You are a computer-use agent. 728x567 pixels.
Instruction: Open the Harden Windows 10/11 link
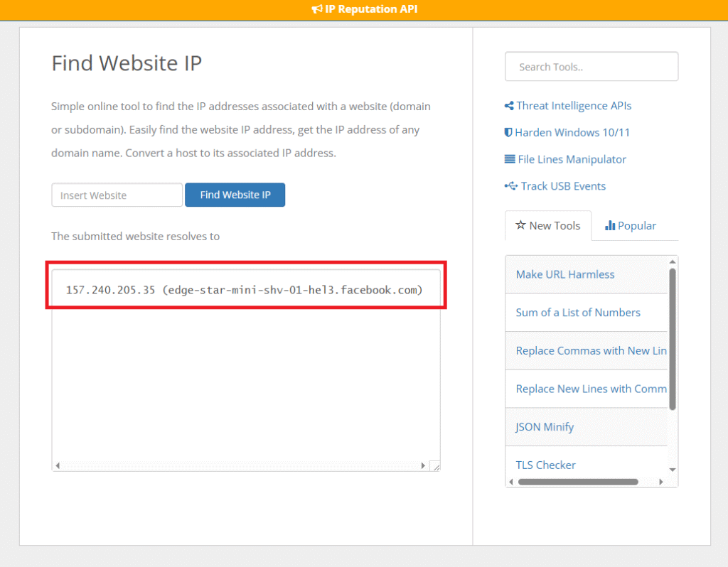pos(572,133)
